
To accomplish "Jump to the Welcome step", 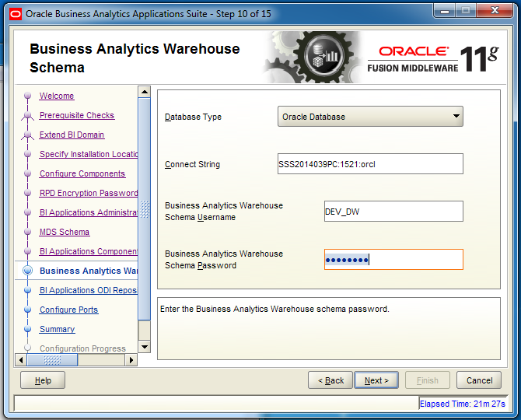I will (x=57, y=96).
